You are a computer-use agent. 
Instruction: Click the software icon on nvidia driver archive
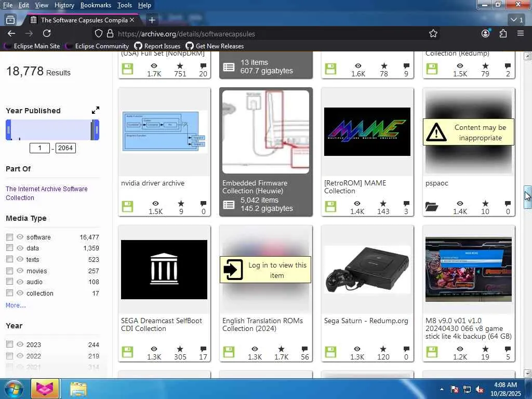click(128, 207)
